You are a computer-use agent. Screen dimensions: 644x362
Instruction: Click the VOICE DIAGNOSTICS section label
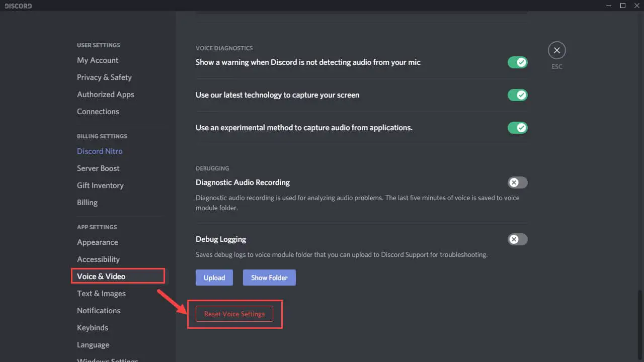point(224,48)
